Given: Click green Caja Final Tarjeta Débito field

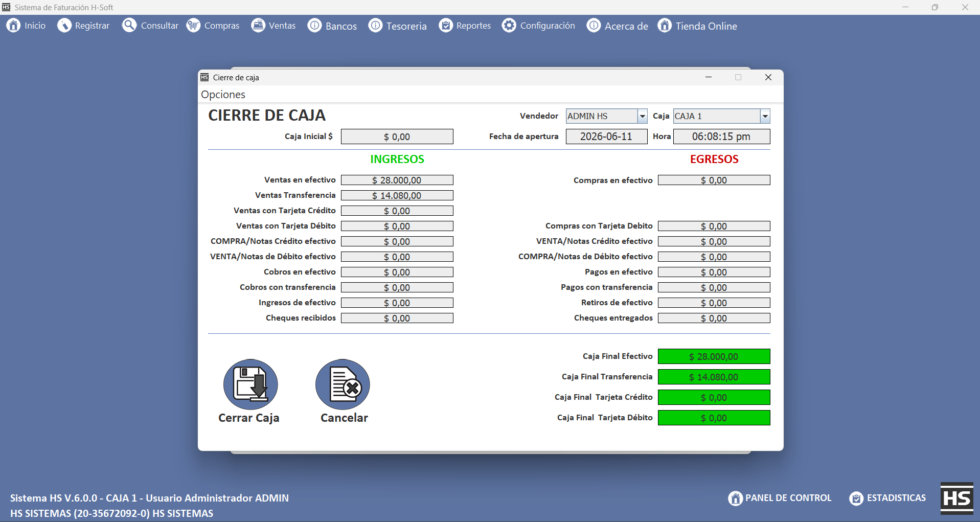Looking at the screenshot, I should click(714, 418).
